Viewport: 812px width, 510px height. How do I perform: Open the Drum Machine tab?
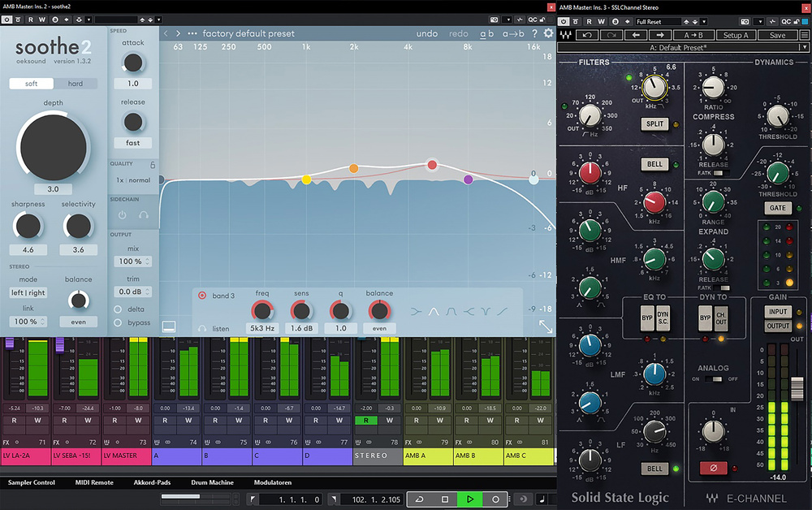point(212,482)
